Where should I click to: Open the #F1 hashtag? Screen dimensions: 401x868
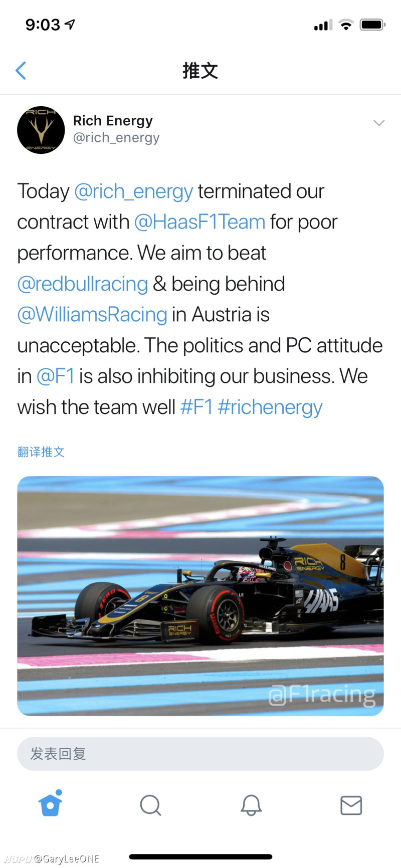tap(196, 407)
